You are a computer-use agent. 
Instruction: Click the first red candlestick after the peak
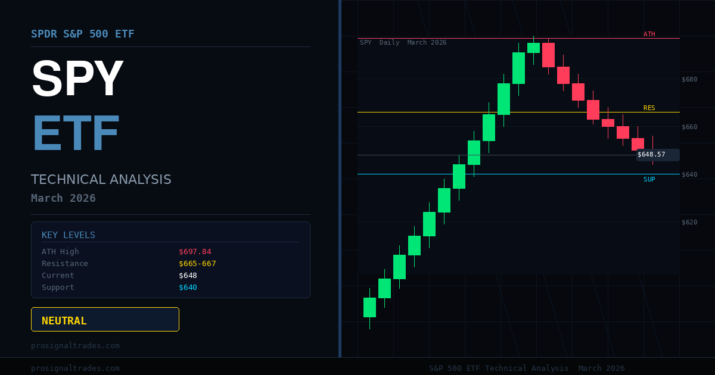point(548,55)
